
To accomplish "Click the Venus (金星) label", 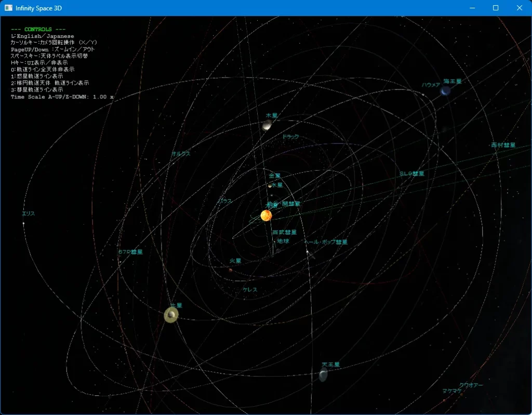I will (274, 176).
